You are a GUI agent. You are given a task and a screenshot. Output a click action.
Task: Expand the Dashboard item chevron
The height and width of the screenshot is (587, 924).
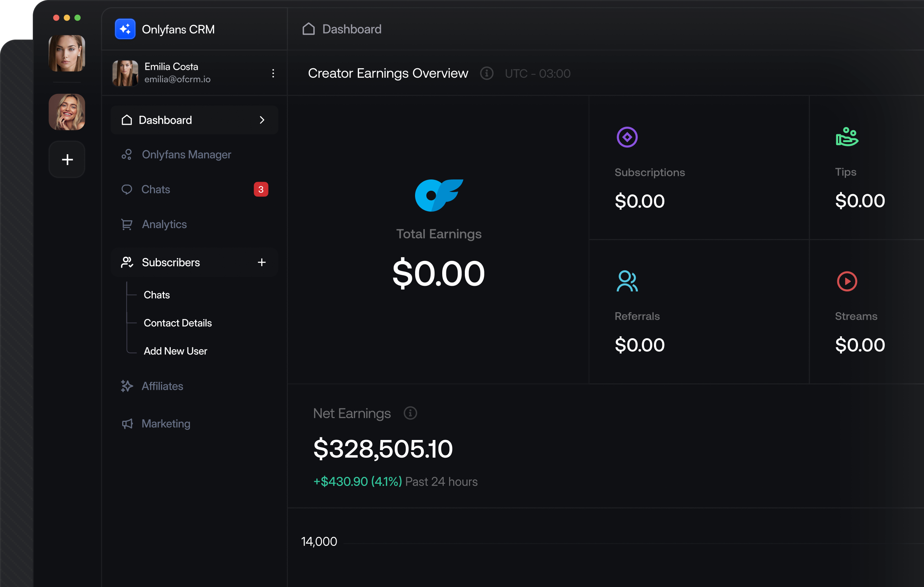(x=262, y=120)
